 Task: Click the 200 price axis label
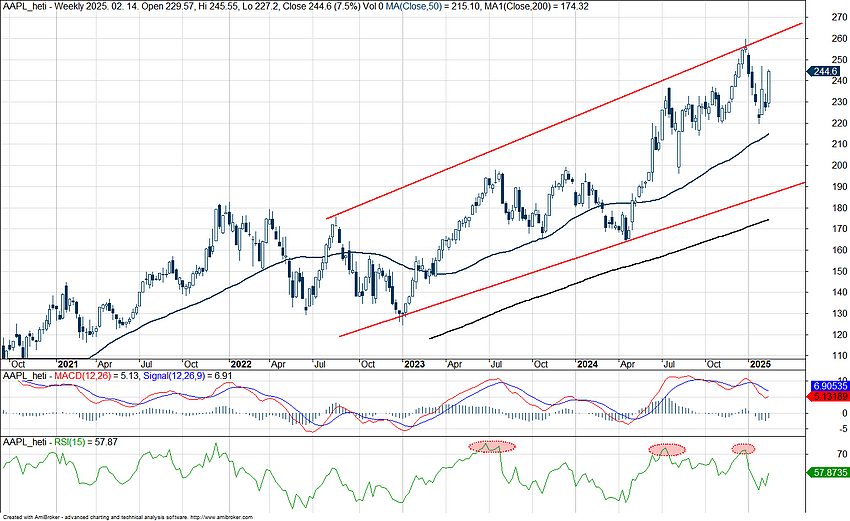click(839, 165)
